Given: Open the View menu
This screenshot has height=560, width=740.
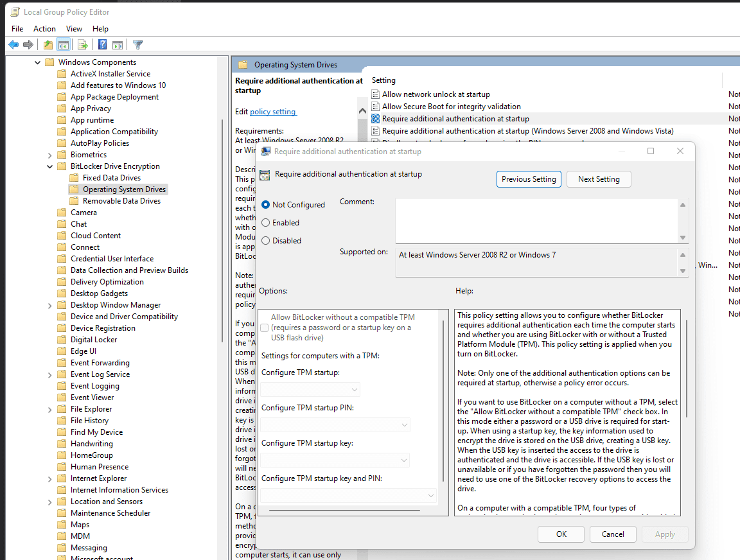Looking at the screenshot, I should 74,29.
